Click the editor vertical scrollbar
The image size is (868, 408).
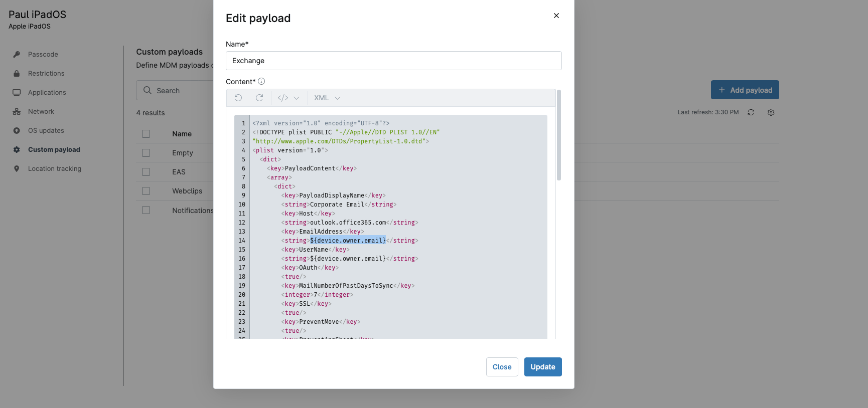(558, 135)
